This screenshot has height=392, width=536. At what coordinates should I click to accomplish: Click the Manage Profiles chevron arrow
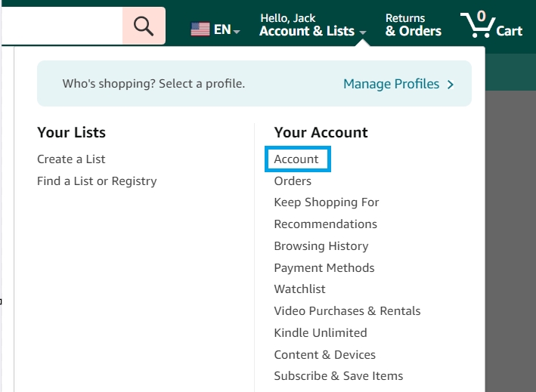451,84
